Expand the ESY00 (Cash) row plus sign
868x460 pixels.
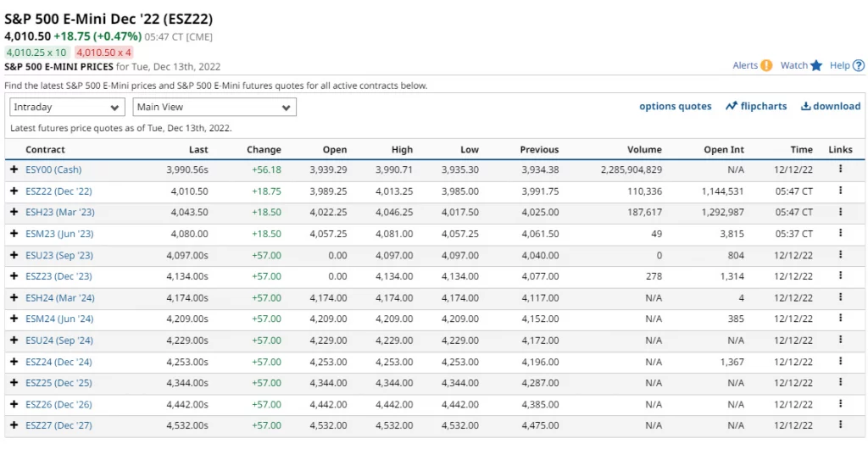tap(14, 169)
